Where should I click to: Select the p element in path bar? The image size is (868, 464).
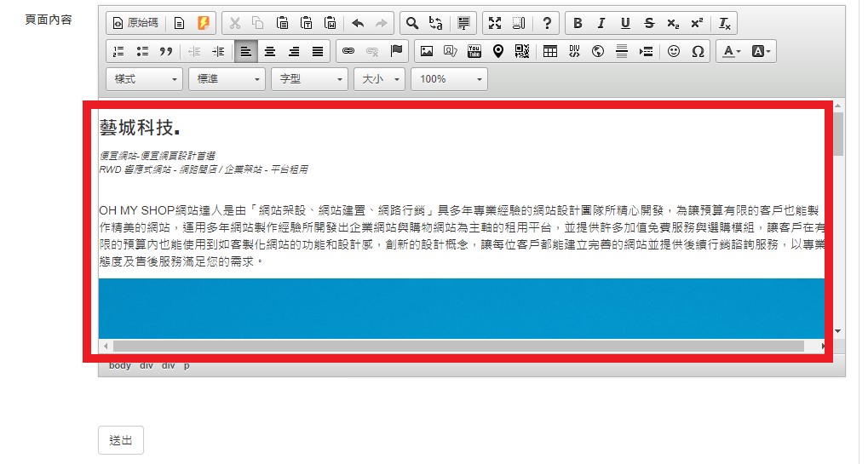pyautogui.click(x=187, y=365)
